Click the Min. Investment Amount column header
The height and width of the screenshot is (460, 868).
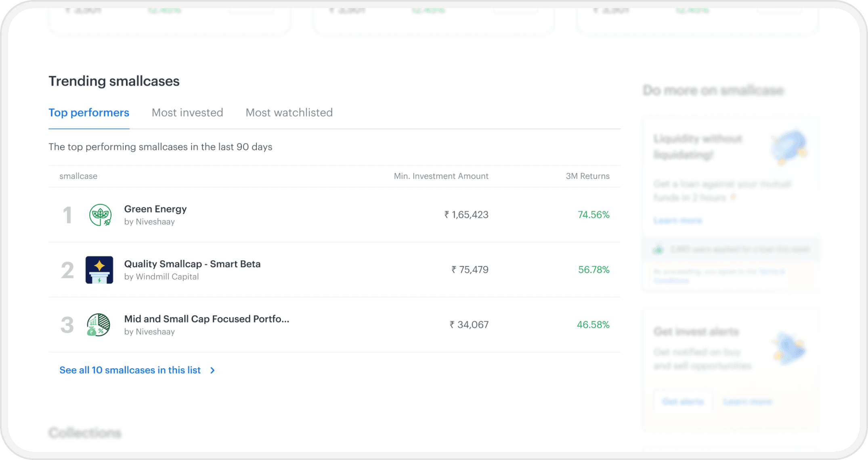[441, 176]
